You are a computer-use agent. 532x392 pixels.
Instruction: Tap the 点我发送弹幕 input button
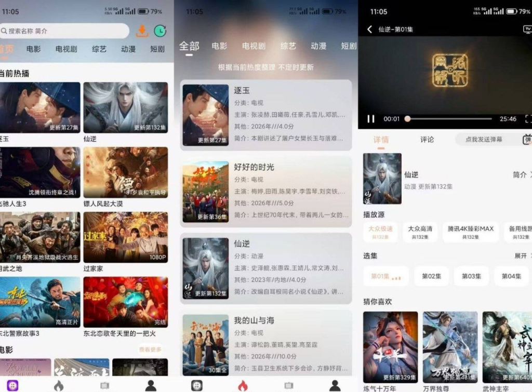coord(484,140)
